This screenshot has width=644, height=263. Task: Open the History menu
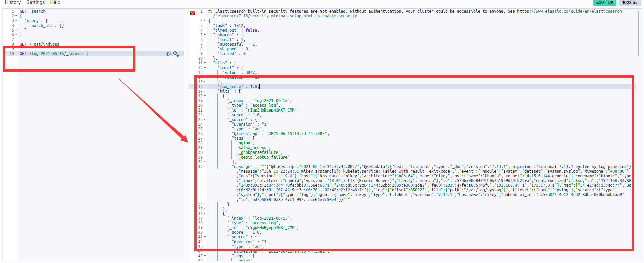13,2
